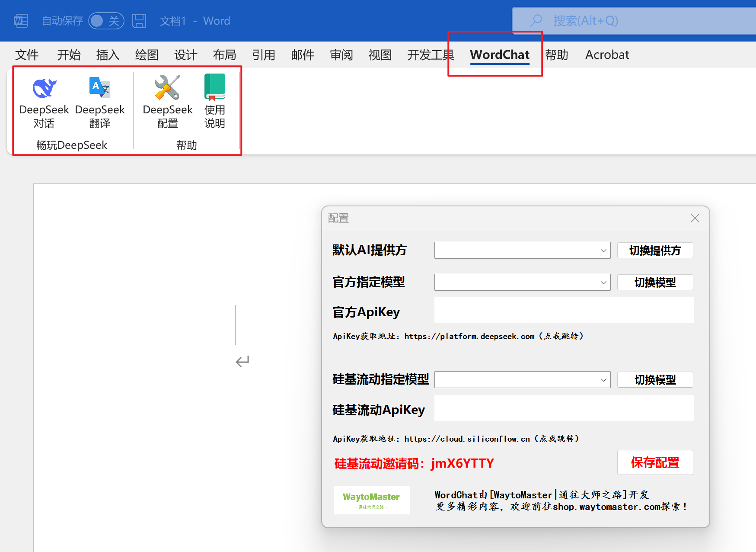Click the 硅基流动ApiKey input field

(x=564, y=408)
